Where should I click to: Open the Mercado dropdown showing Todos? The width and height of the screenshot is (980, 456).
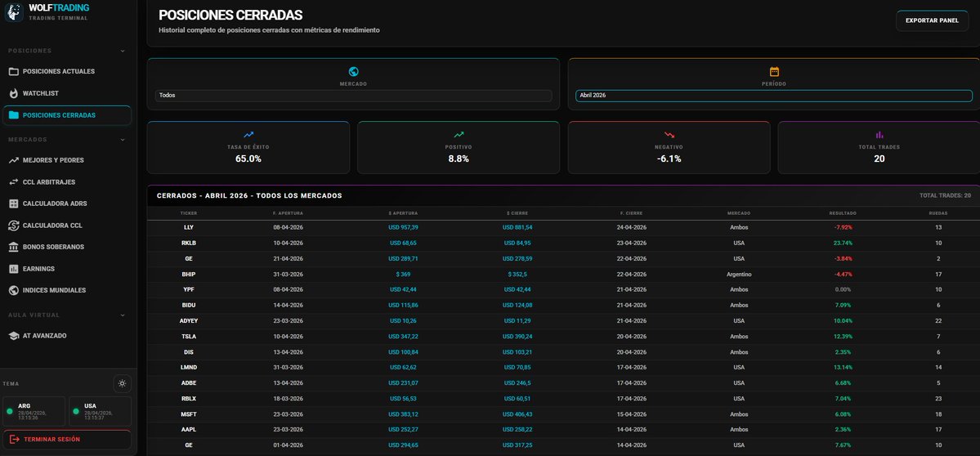[x=353, y=96]
